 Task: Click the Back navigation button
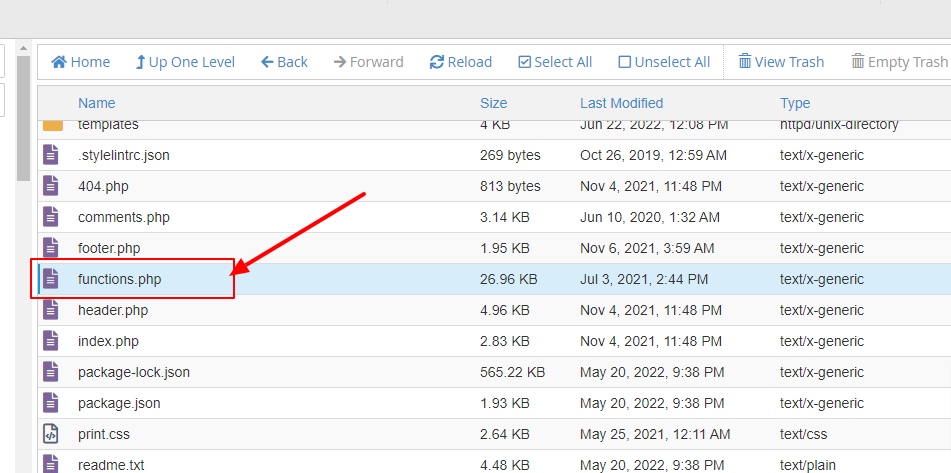(284, 62)
